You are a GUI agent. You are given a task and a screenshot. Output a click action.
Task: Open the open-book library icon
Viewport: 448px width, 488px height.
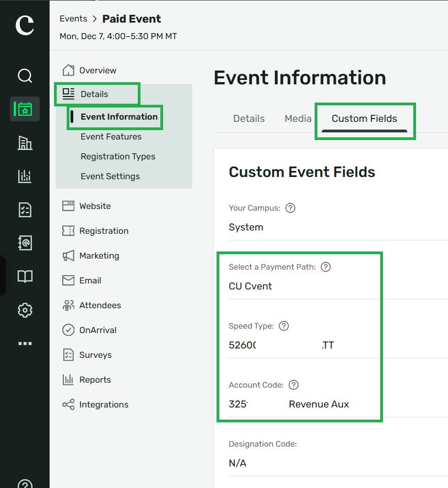click(x=25, y=276)
